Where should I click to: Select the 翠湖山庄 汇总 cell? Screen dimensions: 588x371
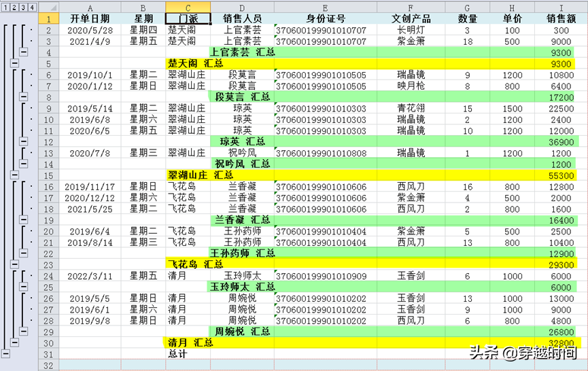188,175
